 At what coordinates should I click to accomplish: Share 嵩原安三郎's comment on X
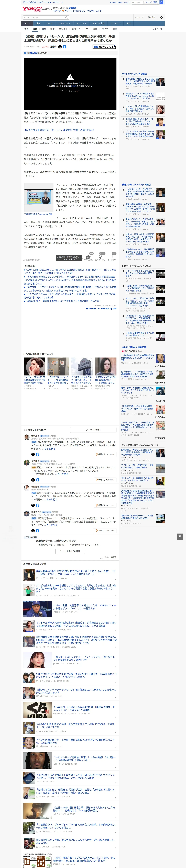click(x=33, y=530)
